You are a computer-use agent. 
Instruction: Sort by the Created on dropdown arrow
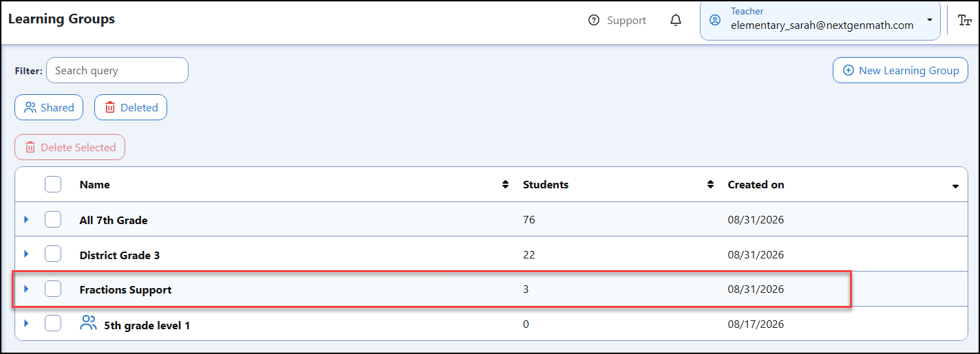(x=955, y=186)
